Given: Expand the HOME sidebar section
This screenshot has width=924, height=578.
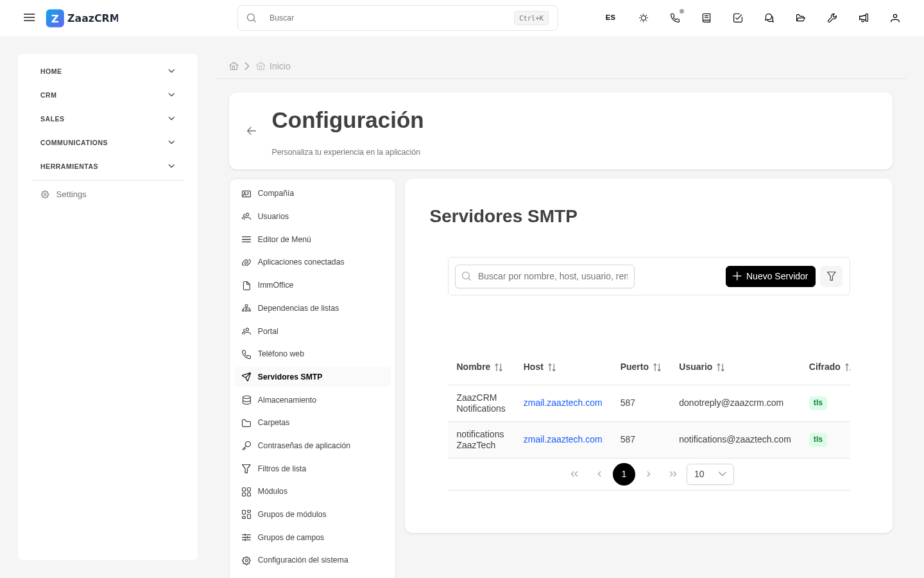Looking at the screenshot, I should click(x=108, y=71).
